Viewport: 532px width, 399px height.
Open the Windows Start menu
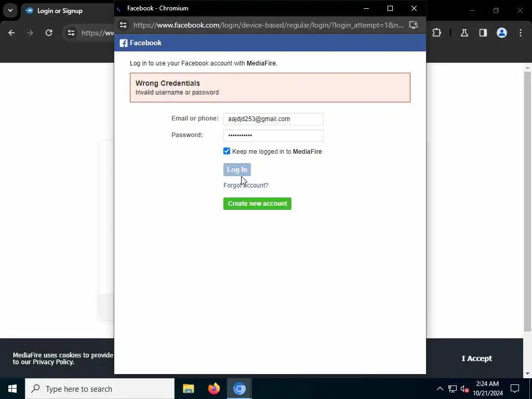(x=12, y=389)
